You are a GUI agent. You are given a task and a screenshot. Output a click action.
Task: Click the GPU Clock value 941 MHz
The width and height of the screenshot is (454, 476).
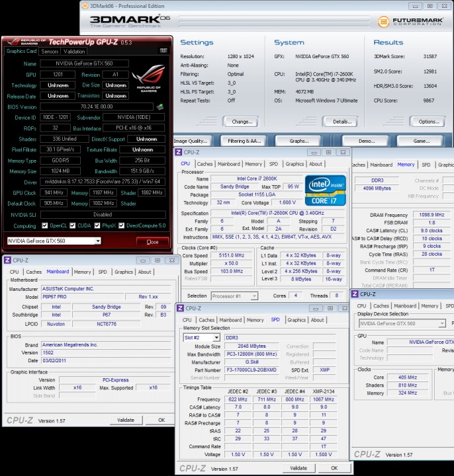click(54, 192)
